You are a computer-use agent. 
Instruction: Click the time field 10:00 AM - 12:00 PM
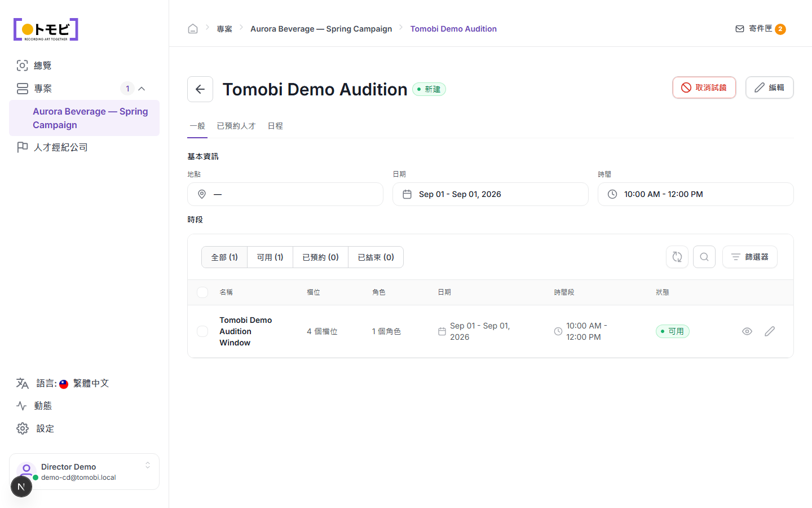(x=696, y=194)
